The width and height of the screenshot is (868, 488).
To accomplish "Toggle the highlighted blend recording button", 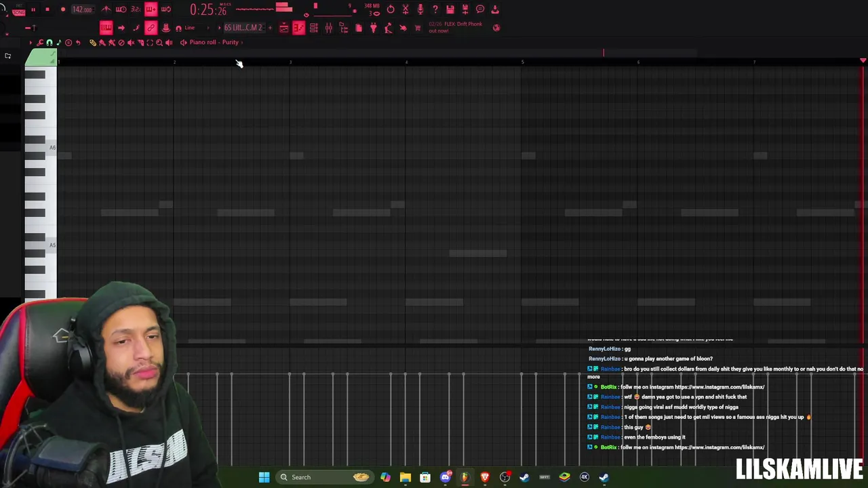I will [x=151, y=9].
